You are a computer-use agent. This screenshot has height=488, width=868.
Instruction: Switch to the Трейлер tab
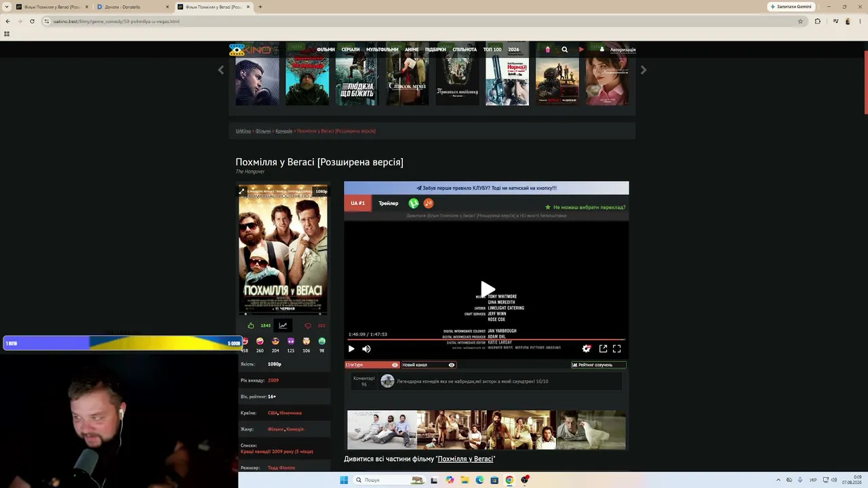coord(389,203)
